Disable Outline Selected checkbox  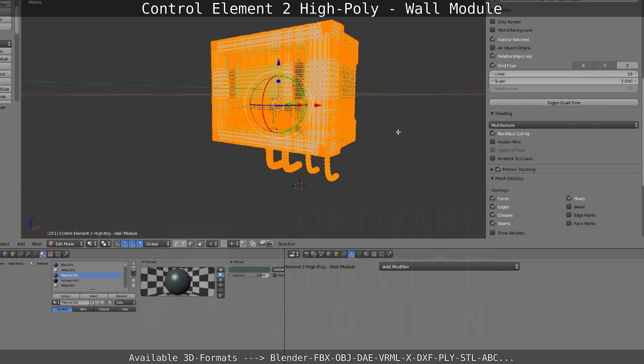click(x=493, y=39)
